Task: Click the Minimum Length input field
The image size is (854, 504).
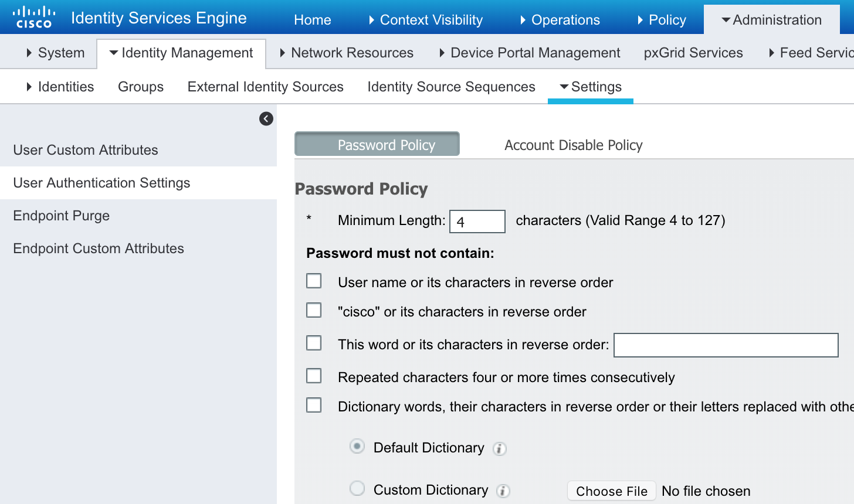Action: 477,222
